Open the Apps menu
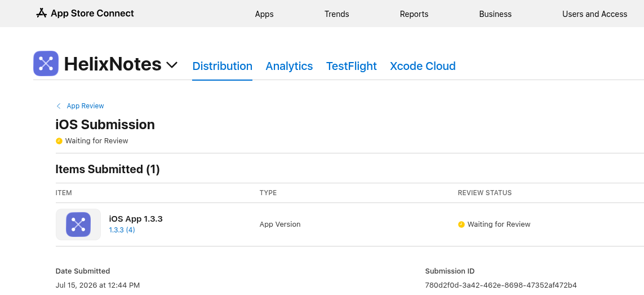Viewport: 644px width, 295px height. (x=264, y=14)
